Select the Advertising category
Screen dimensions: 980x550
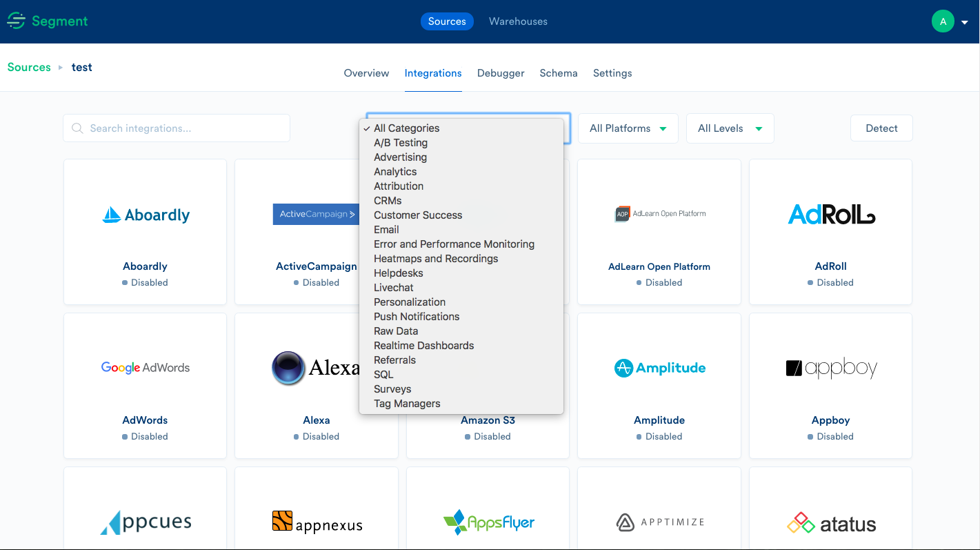pyautogui.click(x=461, y=157)
